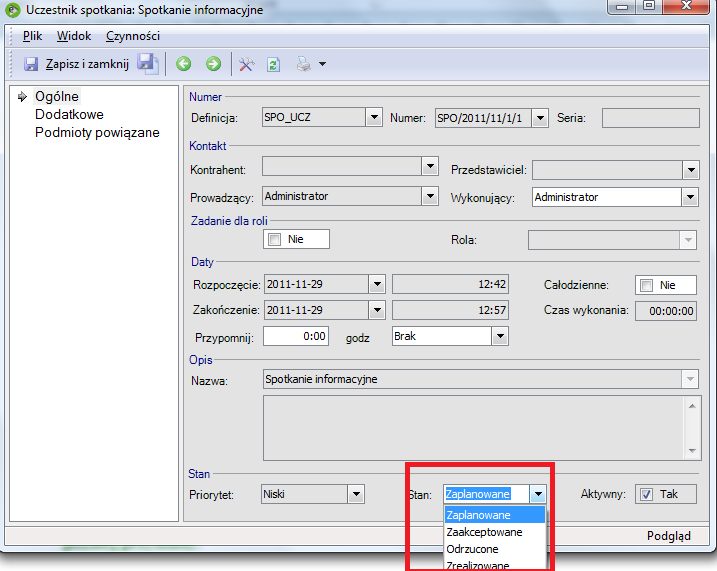Choose Odrzucone from Stan list

(x=495, y=549)
